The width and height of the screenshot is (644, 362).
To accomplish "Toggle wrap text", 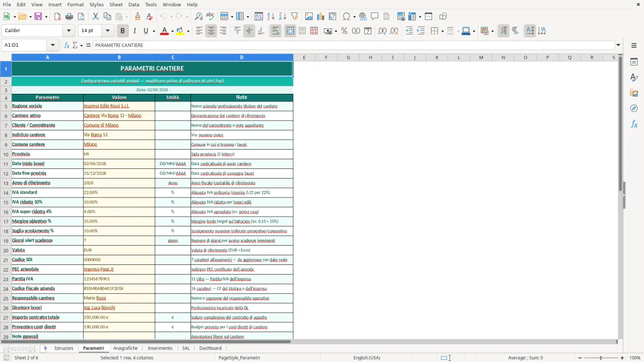I will click(275, 31).
